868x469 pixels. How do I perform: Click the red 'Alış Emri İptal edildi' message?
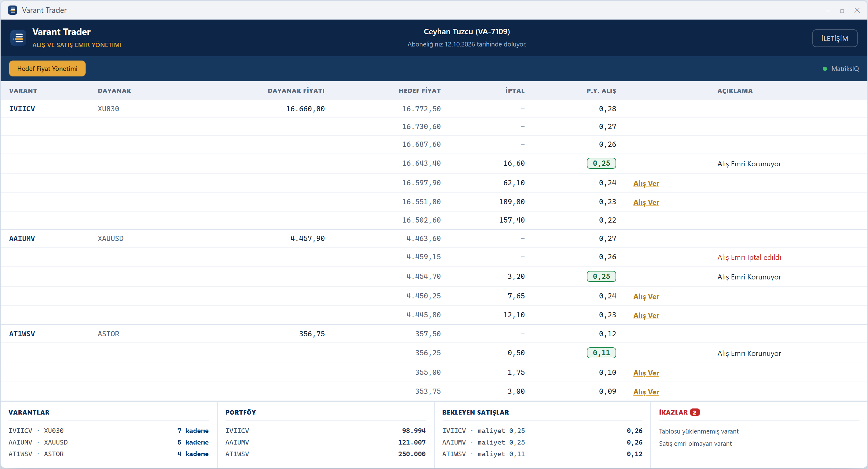point(749,257)
